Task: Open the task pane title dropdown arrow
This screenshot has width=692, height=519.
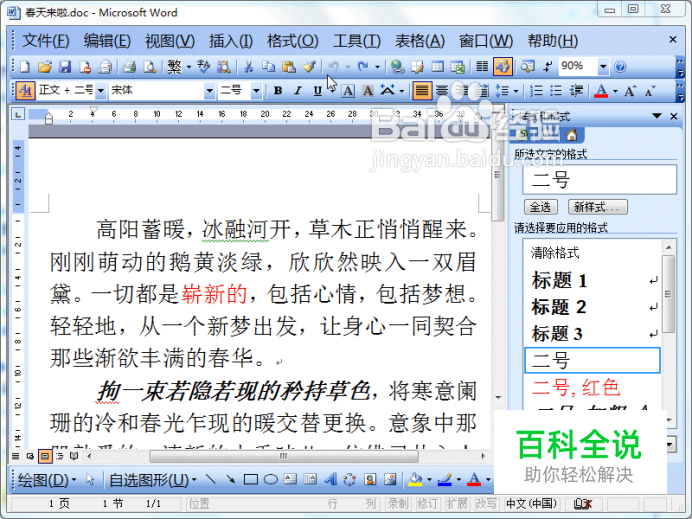Action: point(657,116)
